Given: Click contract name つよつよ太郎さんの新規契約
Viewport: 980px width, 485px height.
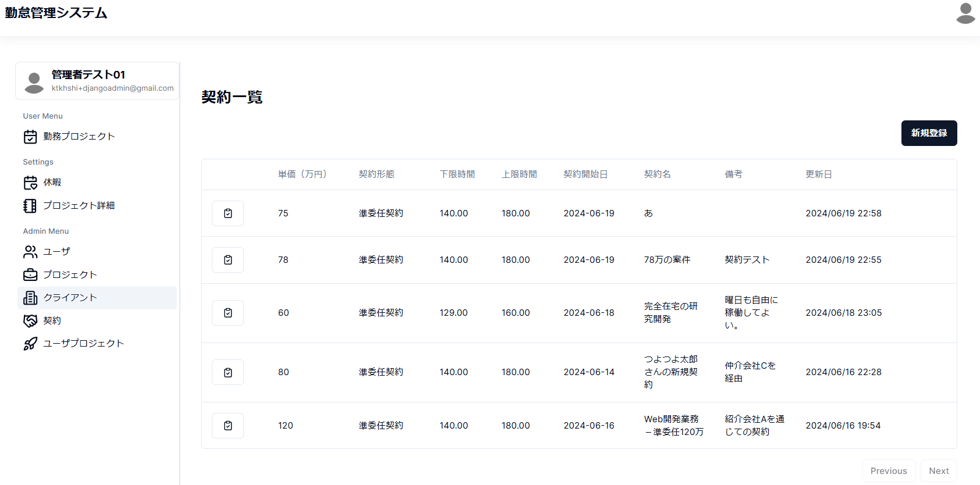Looking at the screenshot, I should 670,372.
